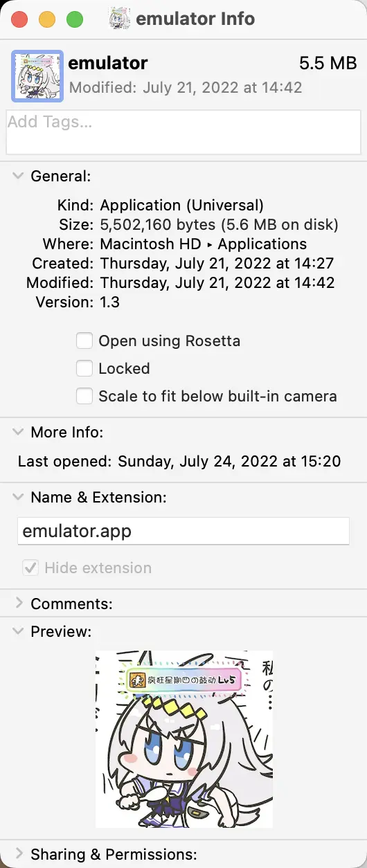The height and width of the screenshot is (868, 367).
Task: Click the green zoom window button
Action: [x=75, y=19]
